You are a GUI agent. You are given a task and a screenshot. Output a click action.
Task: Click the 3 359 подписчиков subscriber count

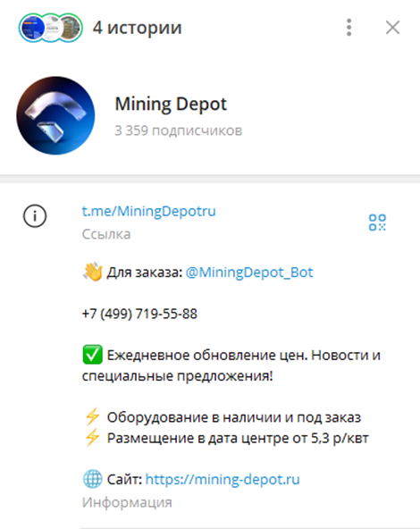tap(179, 130)
